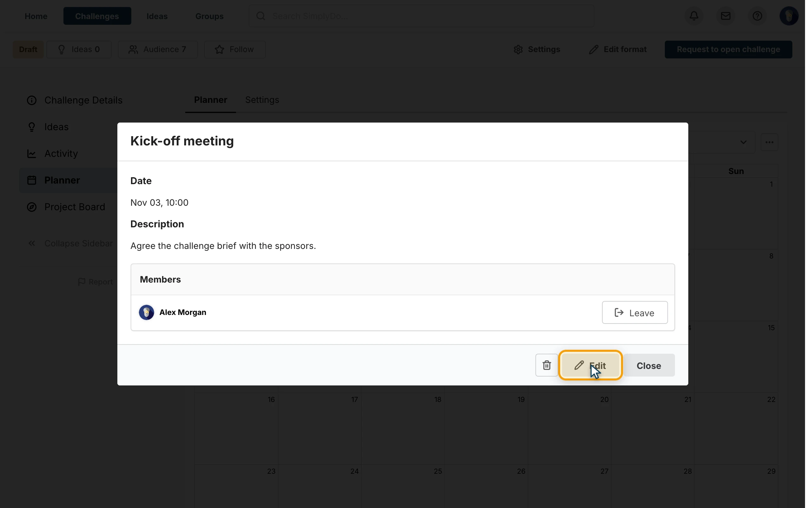Select Planner in the sidebar
This screenshot has width=812, height=508.
click(69, 180)
